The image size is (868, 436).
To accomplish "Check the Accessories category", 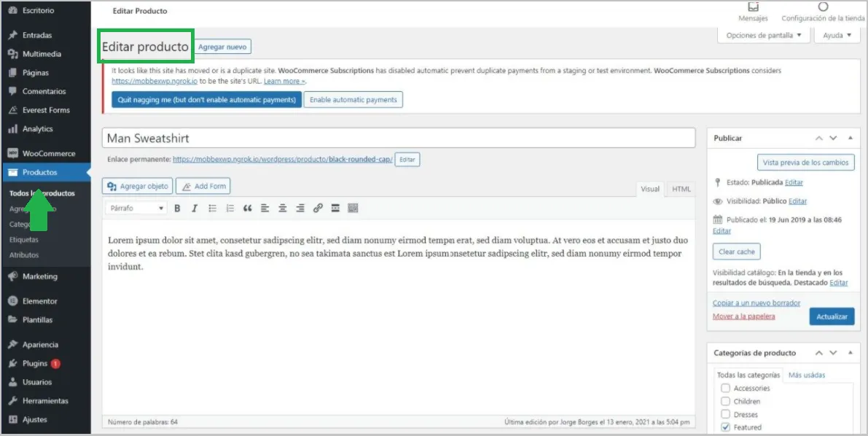I will click(x=725, y=389).
